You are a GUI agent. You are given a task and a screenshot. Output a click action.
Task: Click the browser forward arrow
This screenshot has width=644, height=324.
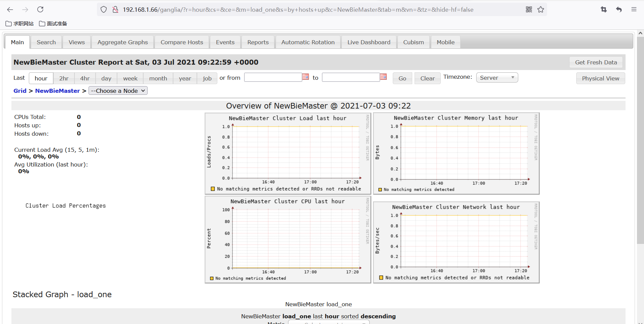pos(25,10)
